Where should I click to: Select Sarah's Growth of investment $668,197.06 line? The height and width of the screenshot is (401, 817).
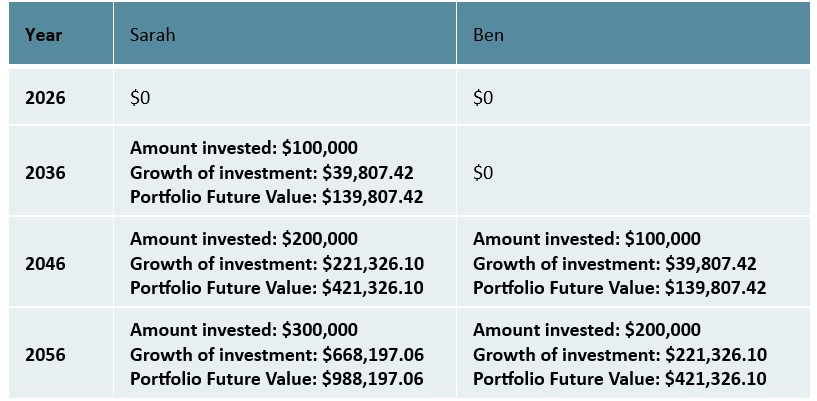tap(277, 354)
